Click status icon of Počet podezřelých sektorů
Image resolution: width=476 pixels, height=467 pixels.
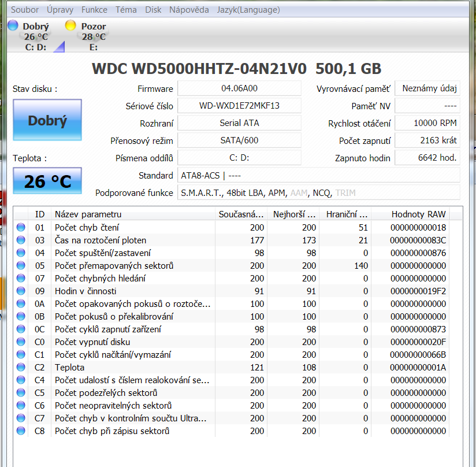click(21, 393)
